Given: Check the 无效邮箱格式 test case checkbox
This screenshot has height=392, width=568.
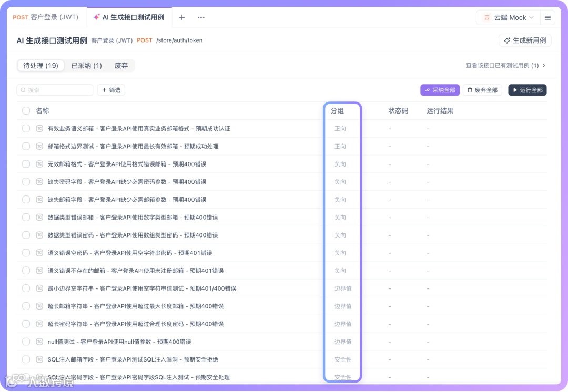Looking at the screenshot, I should point(26,164).
